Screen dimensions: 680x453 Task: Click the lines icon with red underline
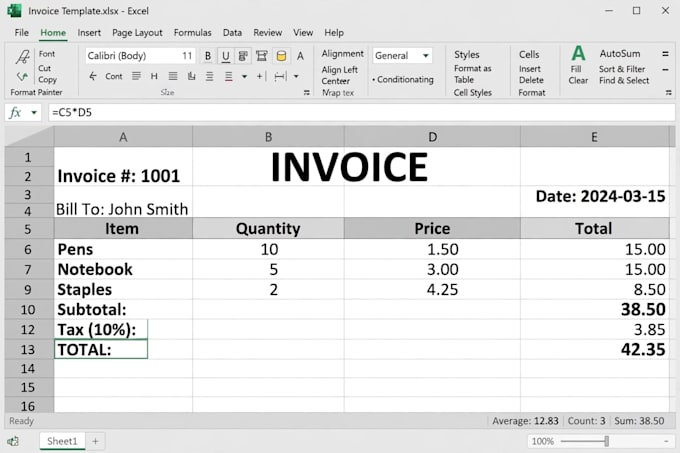pos(228,77)
